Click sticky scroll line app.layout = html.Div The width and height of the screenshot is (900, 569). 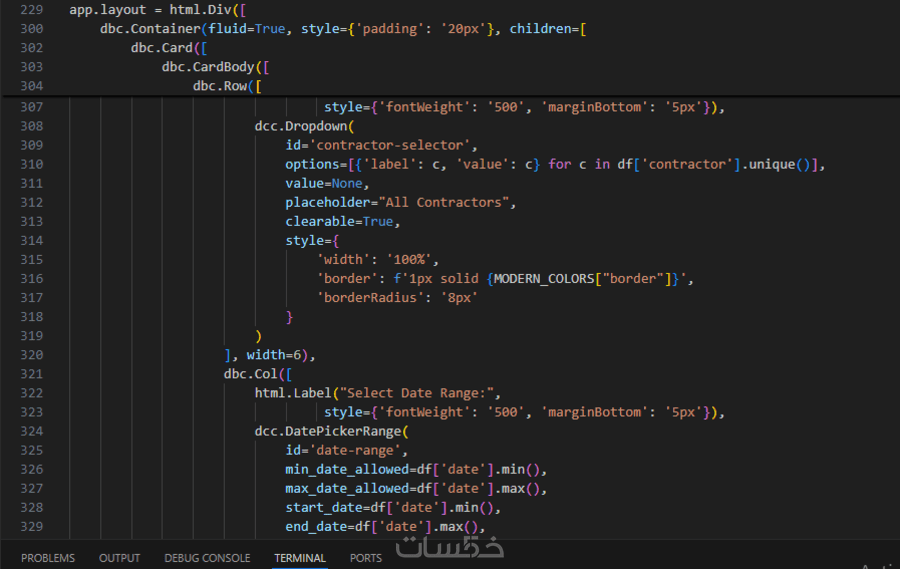pyautogui.click(x=158, y=10)
